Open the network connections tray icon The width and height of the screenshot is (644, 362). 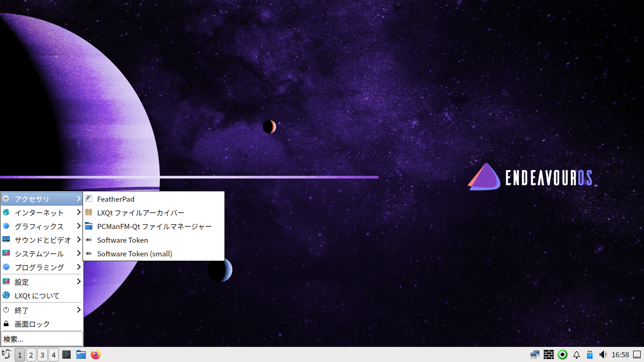(535, 354)
